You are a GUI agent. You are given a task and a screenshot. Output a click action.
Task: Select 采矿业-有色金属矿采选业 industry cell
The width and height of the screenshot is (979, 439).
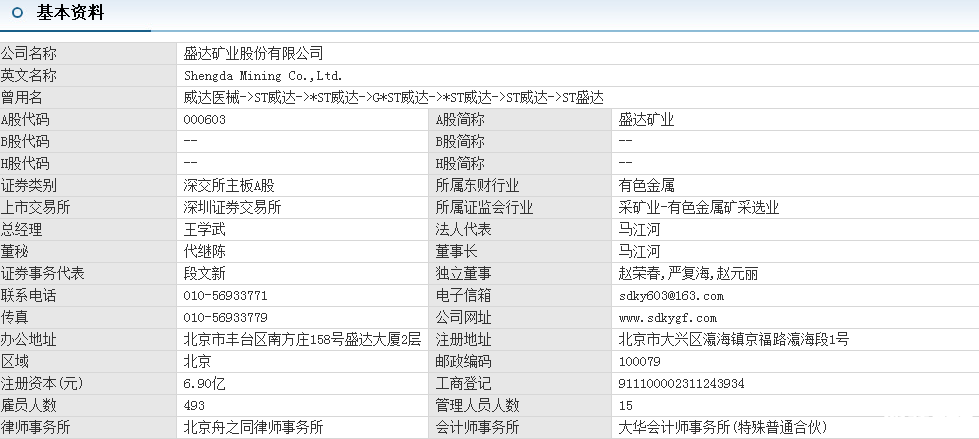click(x=699, y=207)
